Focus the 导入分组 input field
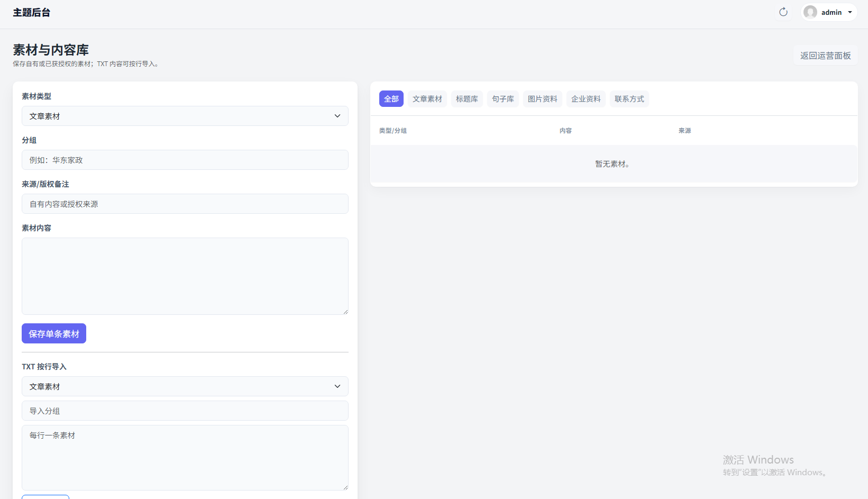This screenshot has width=868, height=499. click(185, 411)
